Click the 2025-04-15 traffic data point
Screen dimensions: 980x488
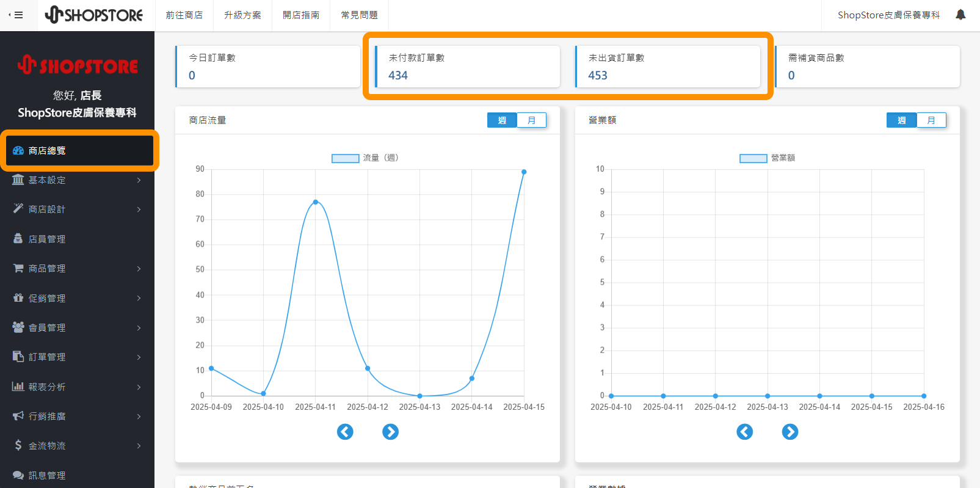pyautogui.click(x=524, y=172)
